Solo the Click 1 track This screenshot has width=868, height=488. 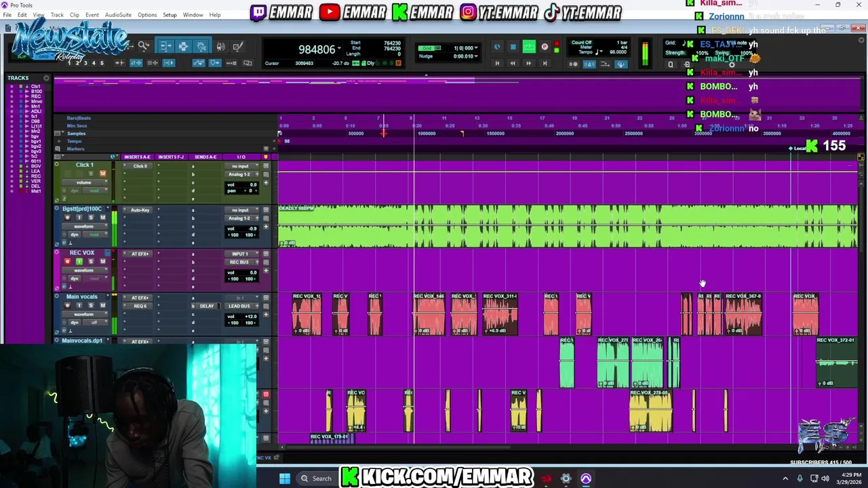click(91, 174)
